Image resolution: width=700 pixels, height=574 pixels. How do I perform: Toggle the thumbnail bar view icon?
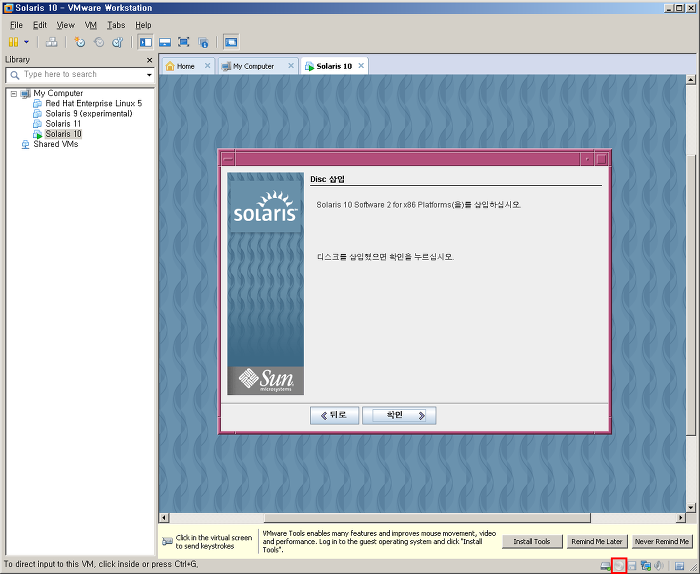point(165,42)
